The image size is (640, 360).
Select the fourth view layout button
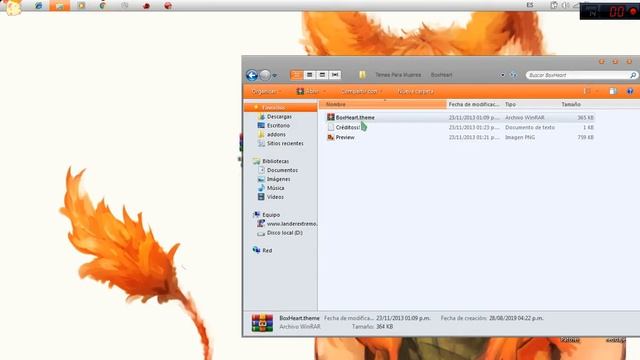click(x=335, y=75)
